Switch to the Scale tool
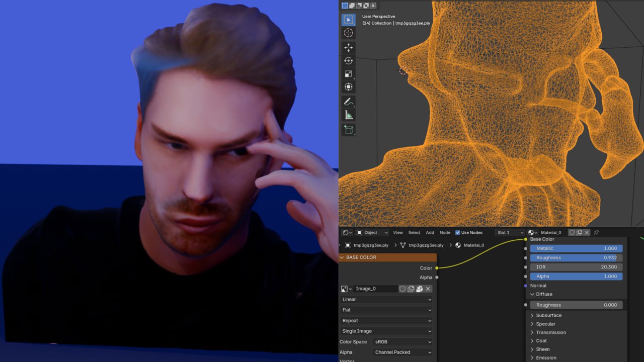This screenshot has height=362, width=644. tap(348, 74)
